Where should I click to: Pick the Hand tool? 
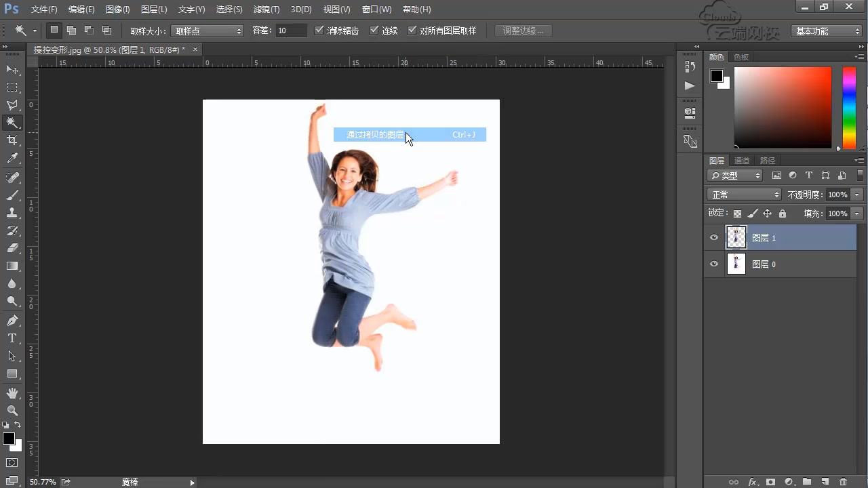[12, 393]
